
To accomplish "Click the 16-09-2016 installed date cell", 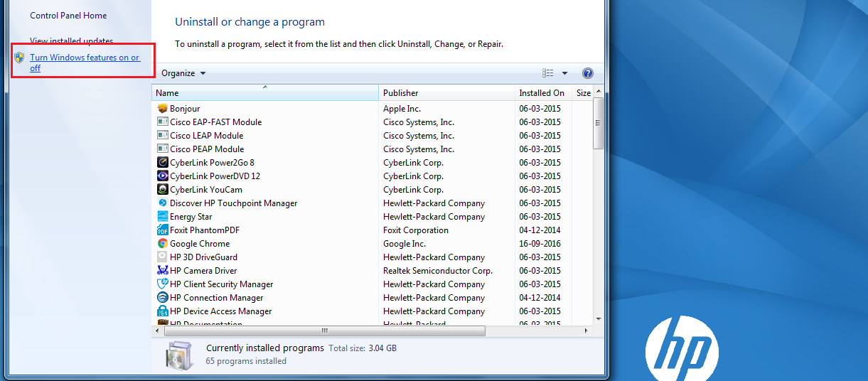I will 540,244.
